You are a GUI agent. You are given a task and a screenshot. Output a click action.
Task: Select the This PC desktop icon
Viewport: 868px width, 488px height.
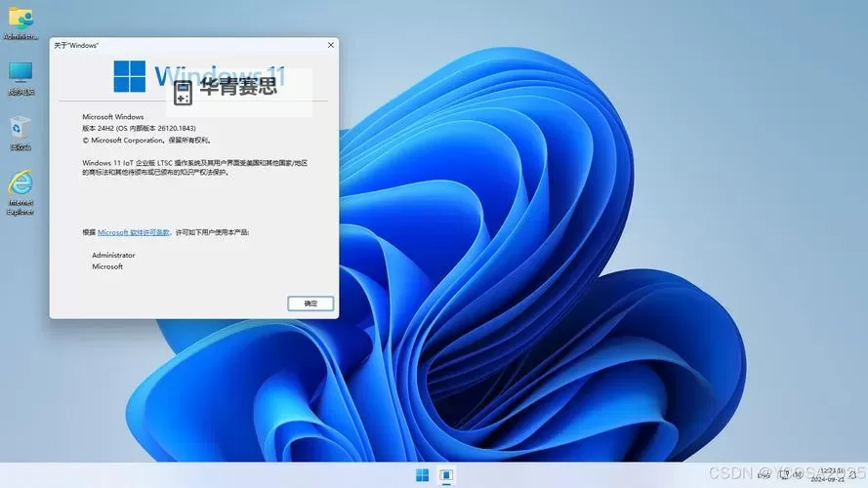[x=20, y=75]
